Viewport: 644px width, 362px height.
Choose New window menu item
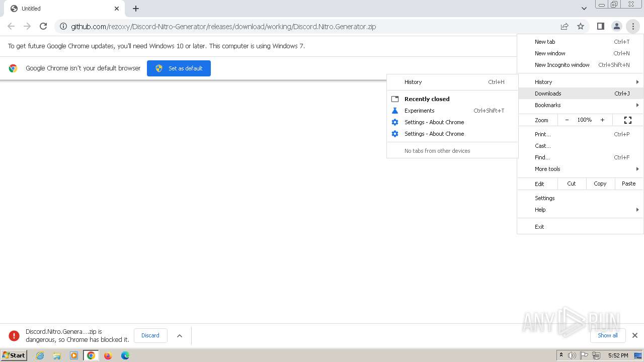[580, 53]
